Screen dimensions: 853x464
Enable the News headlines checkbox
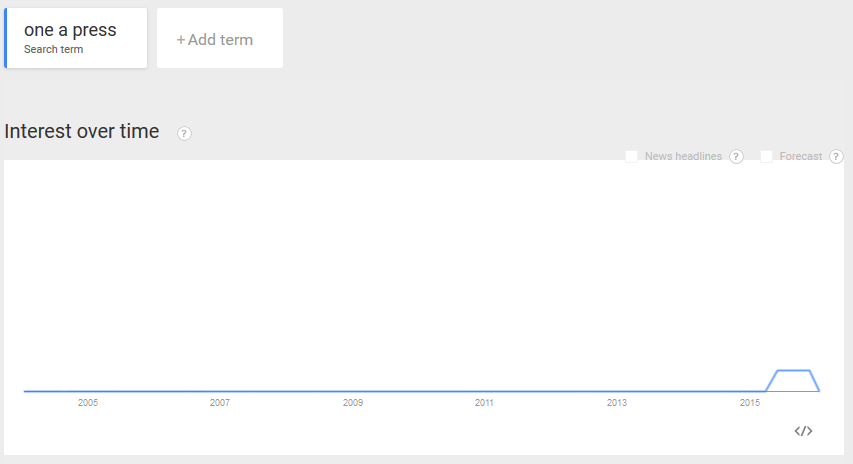(632, 157)
